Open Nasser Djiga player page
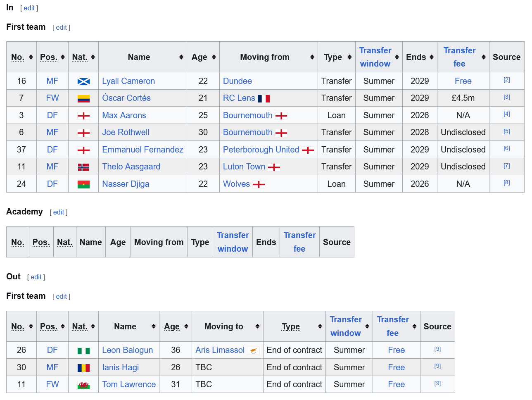Image resolution: width=532 pixels, height=400 pixels. pyautogui.click(x=126, y=184)
